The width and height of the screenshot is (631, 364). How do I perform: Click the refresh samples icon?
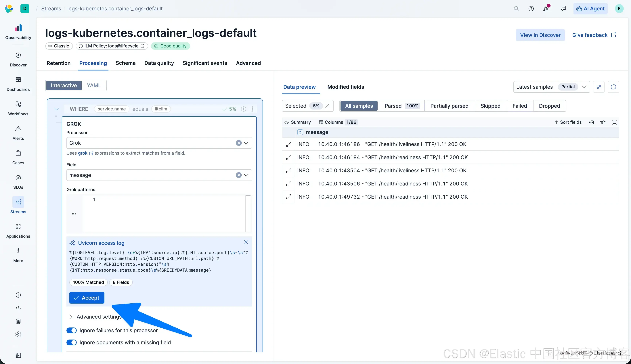[613, 87]
